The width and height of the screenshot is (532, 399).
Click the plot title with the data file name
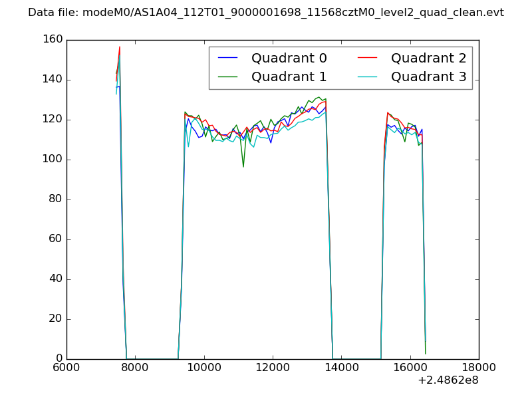click(x=266, y=13)
